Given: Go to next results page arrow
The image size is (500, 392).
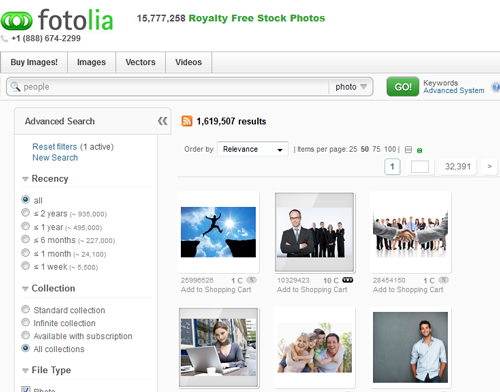Looking at the screenshot, I should pyautogui.click(x=490, y=167).
